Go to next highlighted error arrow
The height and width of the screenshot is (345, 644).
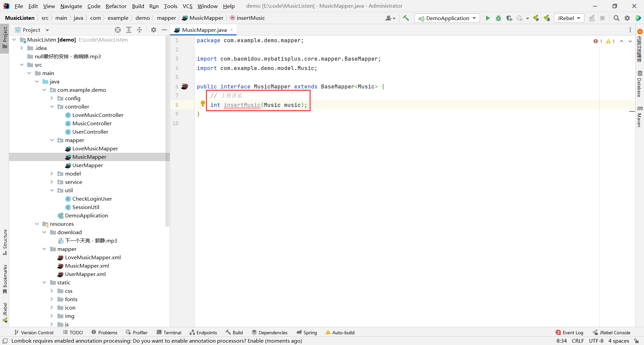pos(630,41)
